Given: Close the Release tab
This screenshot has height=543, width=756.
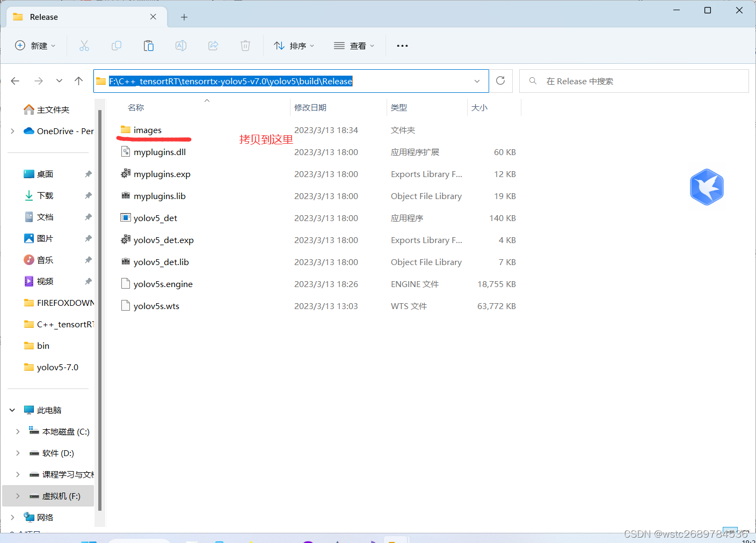Looking at the screenshot, I should point(153,17).
